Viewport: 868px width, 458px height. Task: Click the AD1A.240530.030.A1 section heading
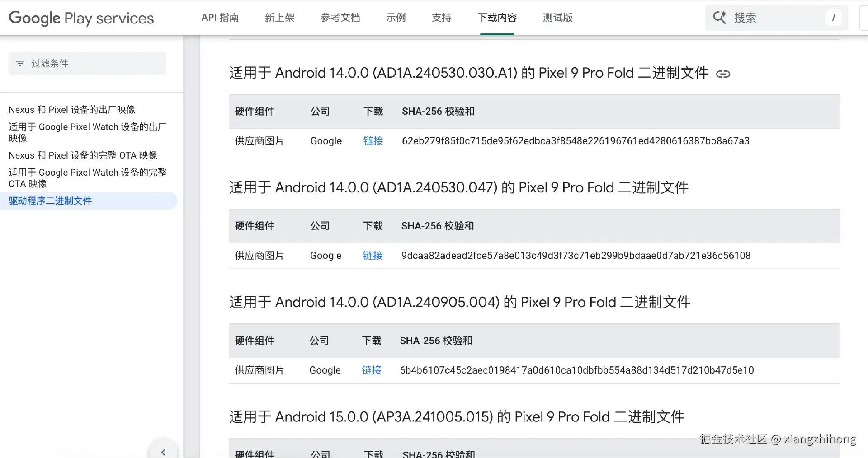(x=469, y=73)
